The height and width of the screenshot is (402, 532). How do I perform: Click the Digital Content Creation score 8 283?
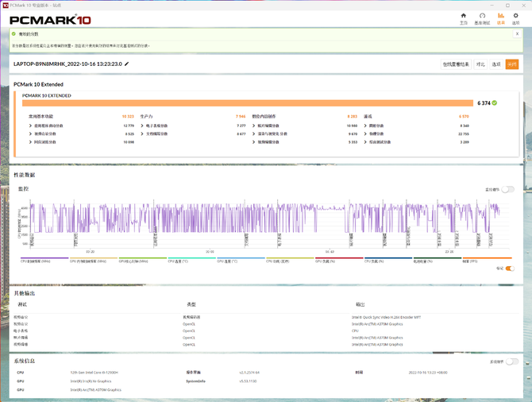(353, 117)
